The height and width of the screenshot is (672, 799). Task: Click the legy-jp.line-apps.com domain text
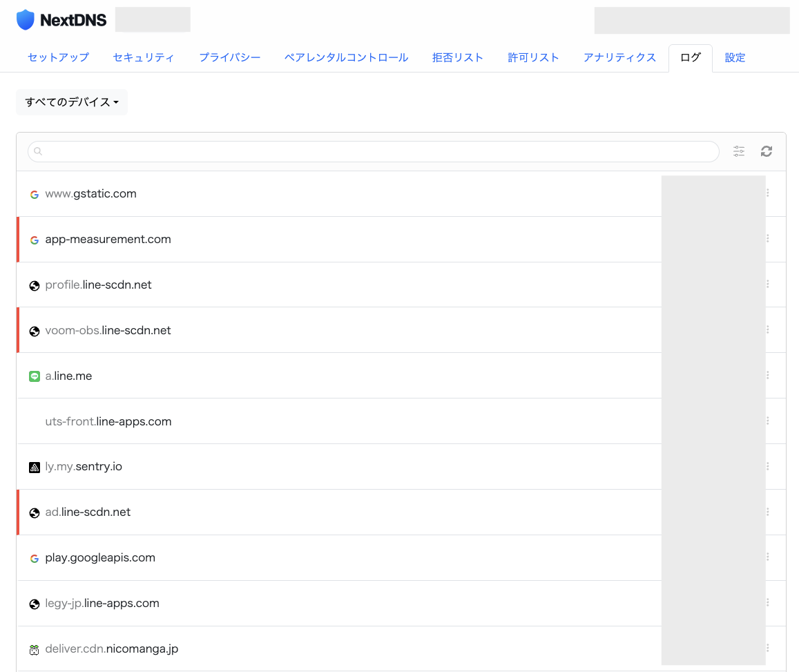[x=102, y=603]
